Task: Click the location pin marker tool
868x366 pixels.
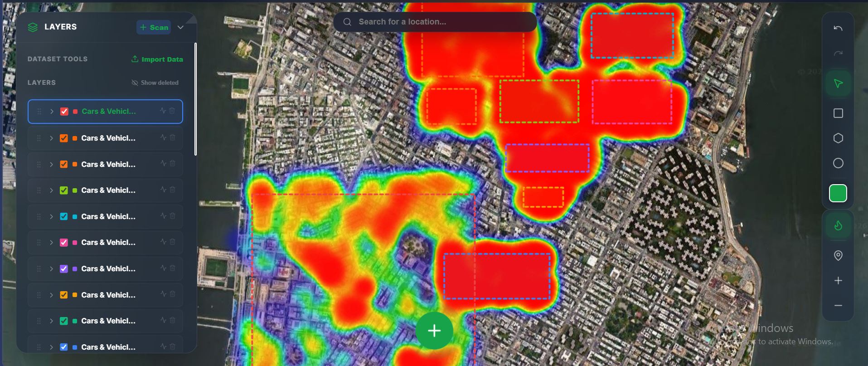Action: pos(838,255)
